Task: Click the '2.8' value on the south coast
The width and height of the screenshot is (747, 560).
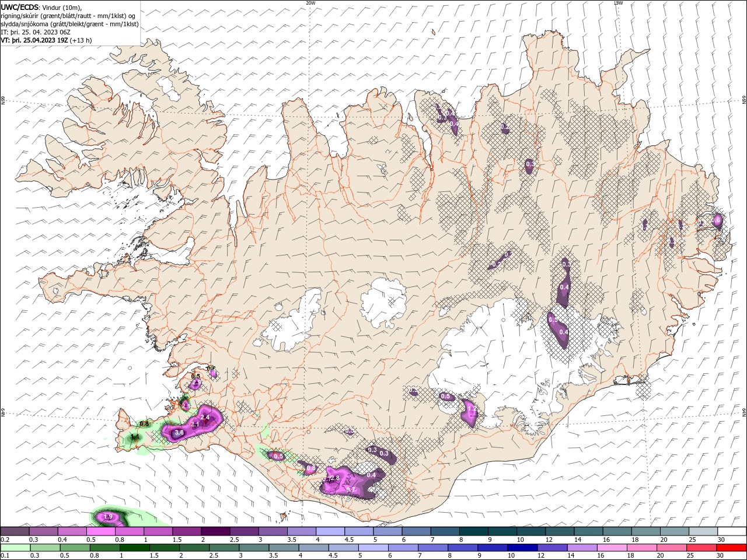Action: tap(335, 478)
